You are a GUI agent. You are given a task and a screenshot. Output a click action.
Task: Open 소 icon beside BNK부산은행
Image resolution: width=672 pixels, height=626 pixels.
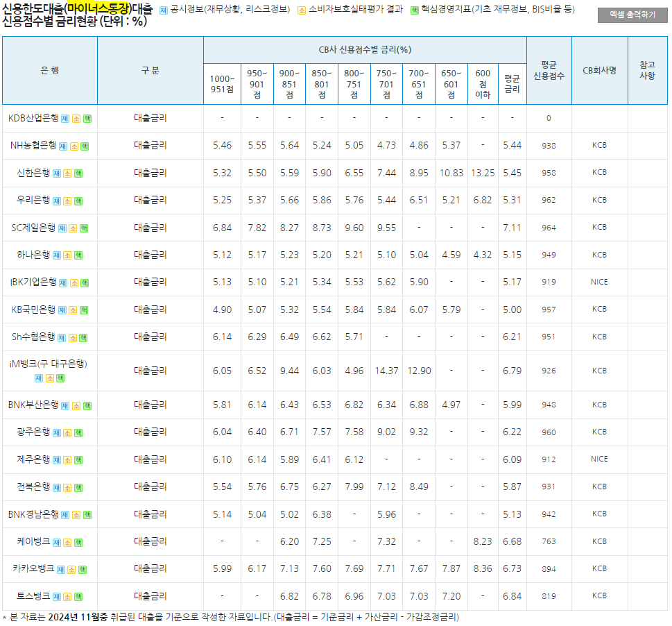76,405
